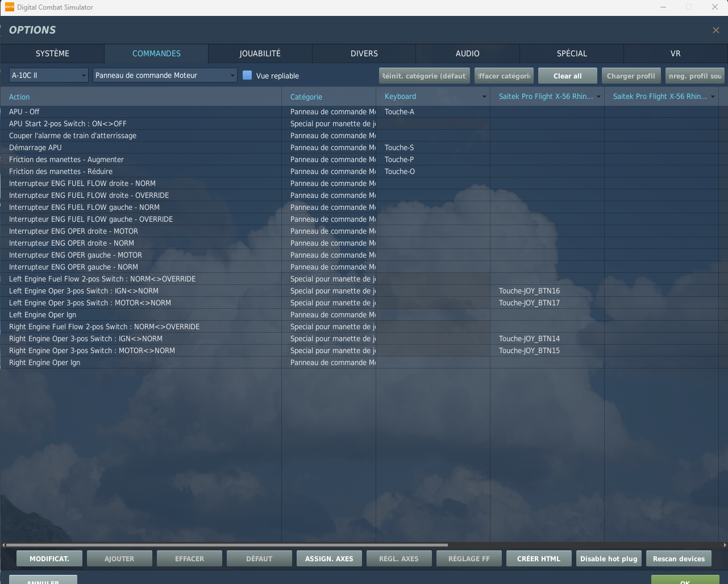Click the Clear all button
This screenshot has height=584, width=728.
pyautogui.click(x=568, y=76)
